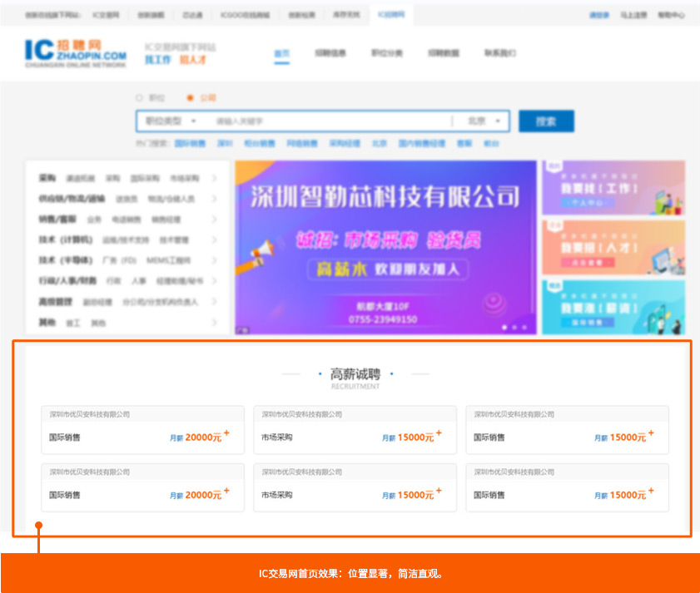Open the purple 我要找[工作] card
The image size is (700, 593).
(613, 188)
